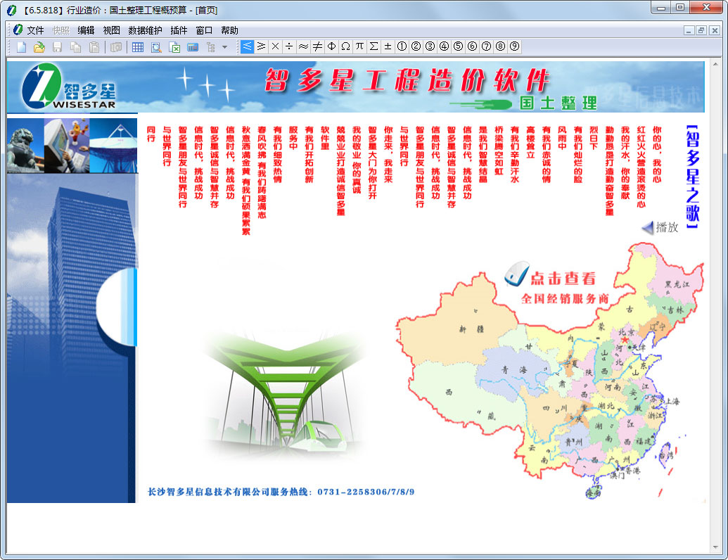Insert the circled number 5 symbol
This screenshot has width=728, height=560.
click(x=458, y=46)
